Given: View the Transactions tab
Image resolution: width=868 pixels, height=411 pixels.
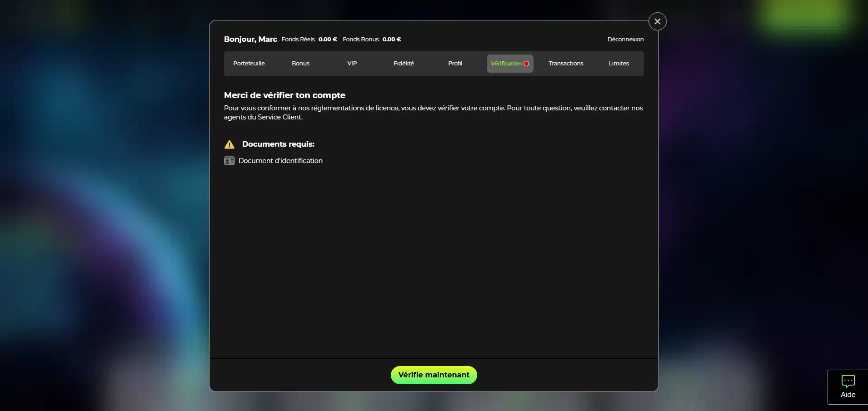Looking at the screenshot, I should tap(566, 64).
